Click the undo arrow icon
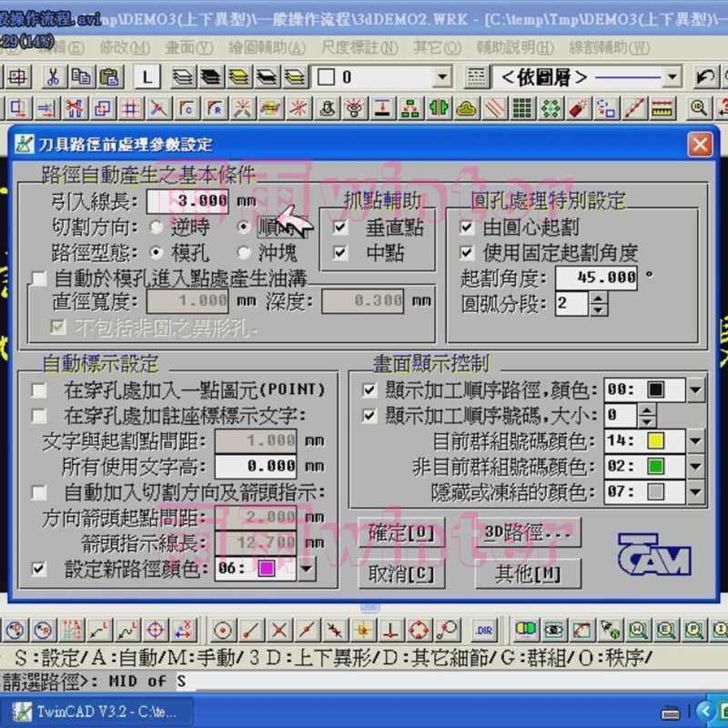Viewport: 728px width, 728px height. (x=706, y=77)
